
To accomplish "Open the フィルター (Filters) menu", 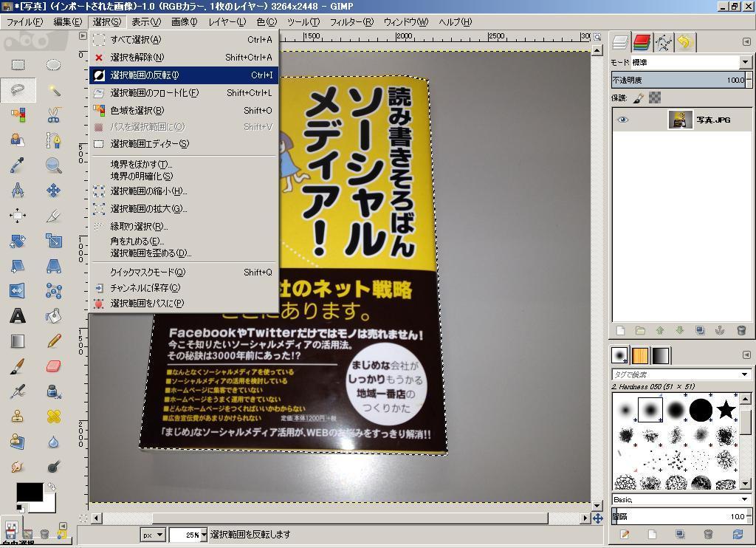I will pyautogui.click(x=351, y=22).
